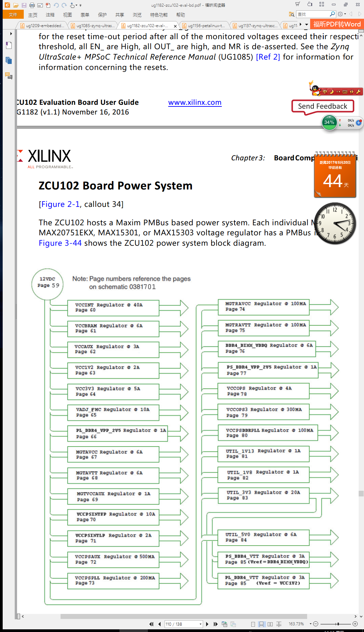Click the 福昕PDF转Word button
The height and width of the screenshot is (632, 364).
coord(337,24)
